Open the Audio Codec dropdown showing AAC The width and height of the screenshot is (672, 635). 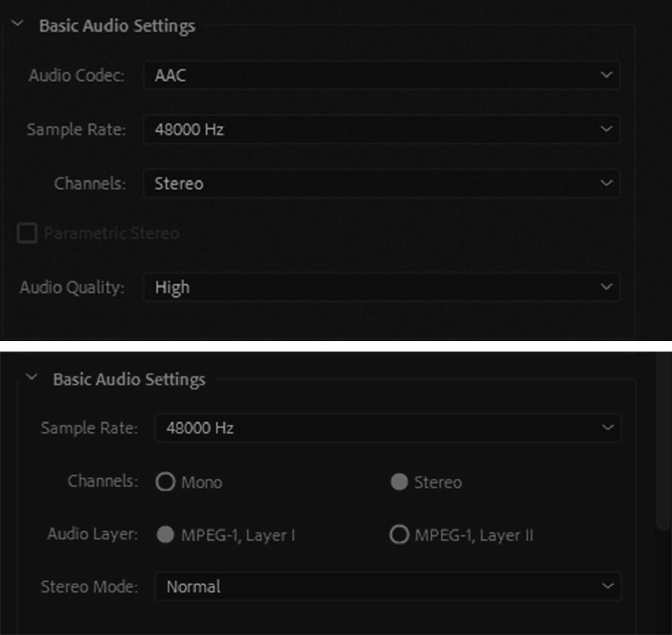(381, 75)
